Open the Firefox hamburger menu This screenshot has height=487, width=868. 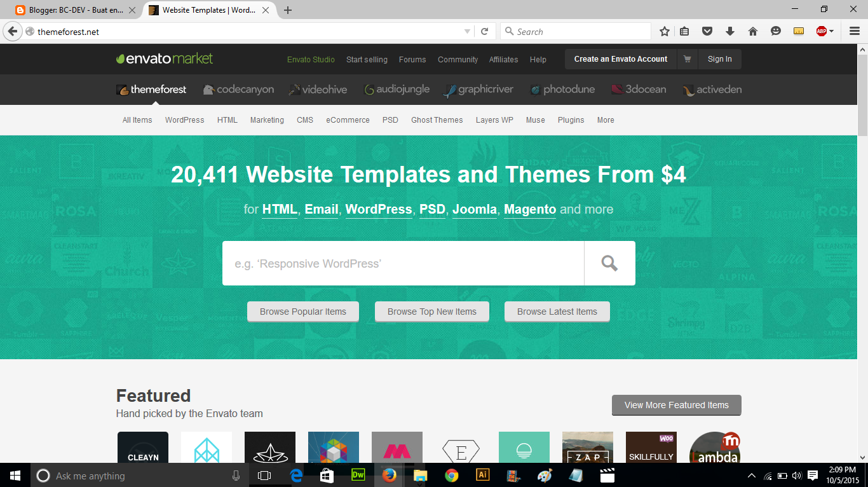click(855, 31)
